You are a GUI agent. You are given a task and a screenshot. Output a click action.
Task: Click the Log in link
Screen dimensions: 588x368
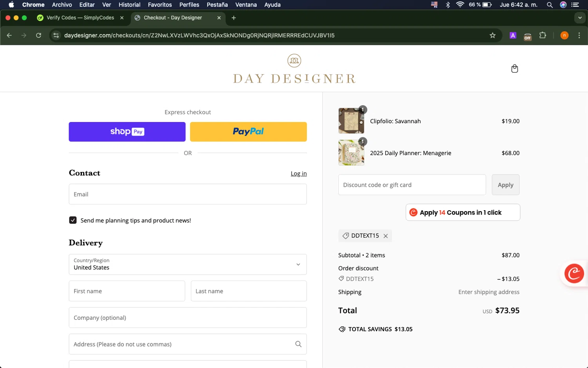[299, 173]
